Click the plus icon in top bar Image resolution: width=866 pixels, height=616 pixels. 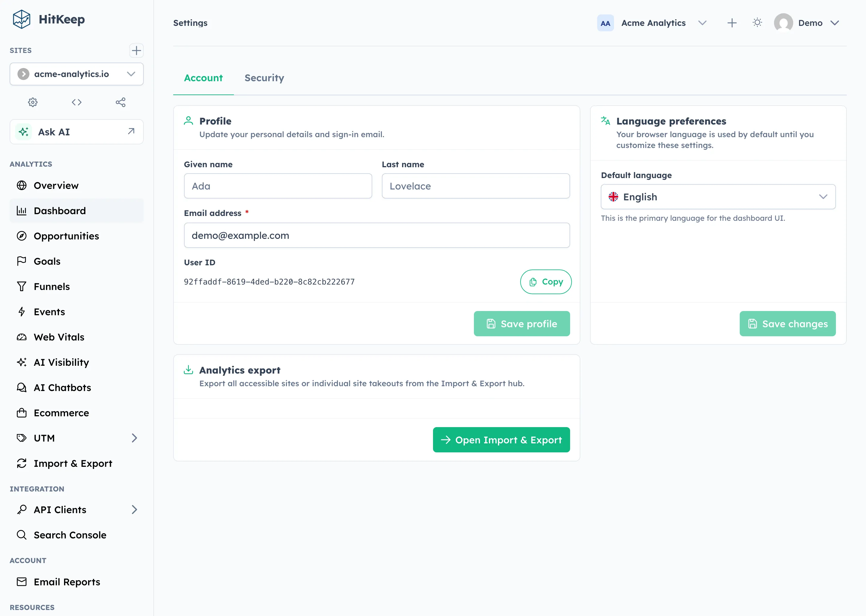click(732, 23)
